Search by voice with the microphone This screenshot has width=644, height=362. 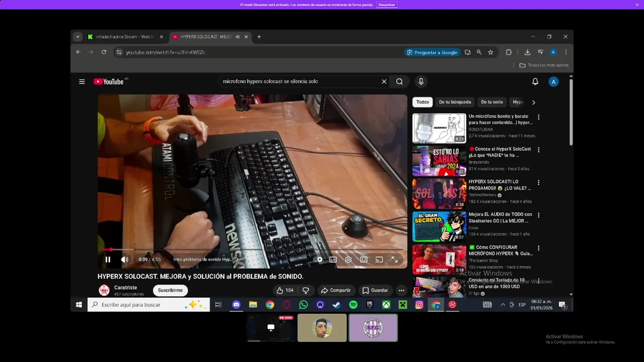421,81
